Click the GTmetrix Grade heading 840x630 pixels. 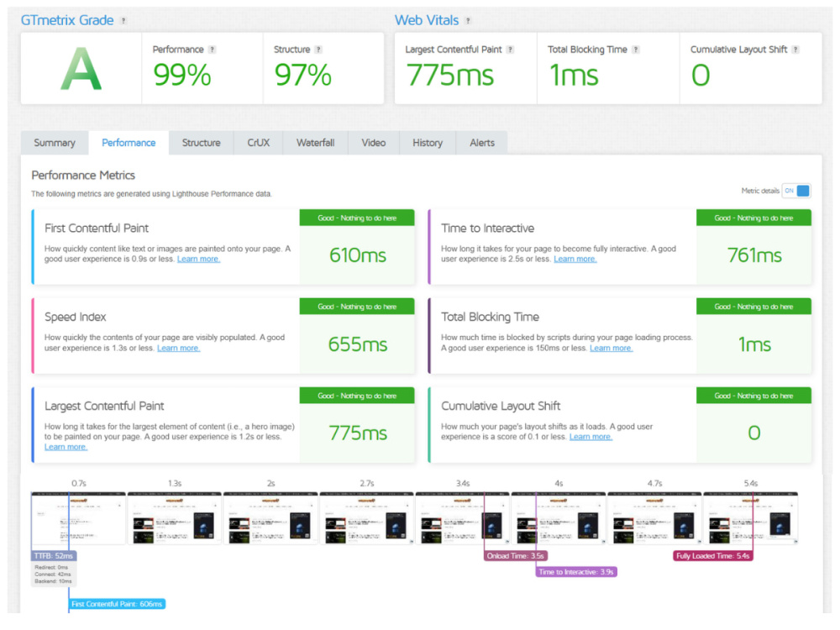pos(67,20)
